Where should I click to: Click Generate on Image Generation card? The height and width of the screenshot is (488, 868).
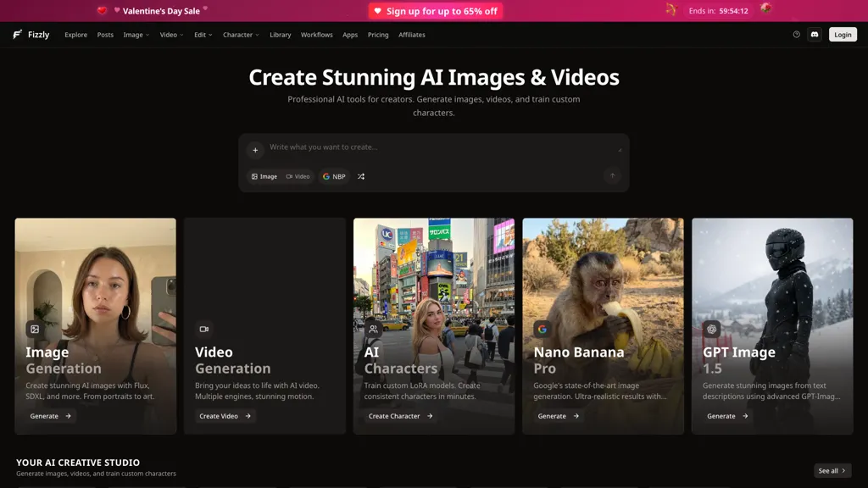pos(50,416)
